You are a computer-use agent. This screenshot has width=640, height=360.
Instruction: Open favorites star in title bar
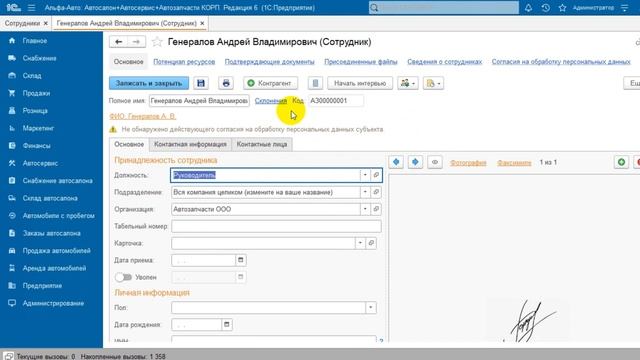(x=562, y=8)
